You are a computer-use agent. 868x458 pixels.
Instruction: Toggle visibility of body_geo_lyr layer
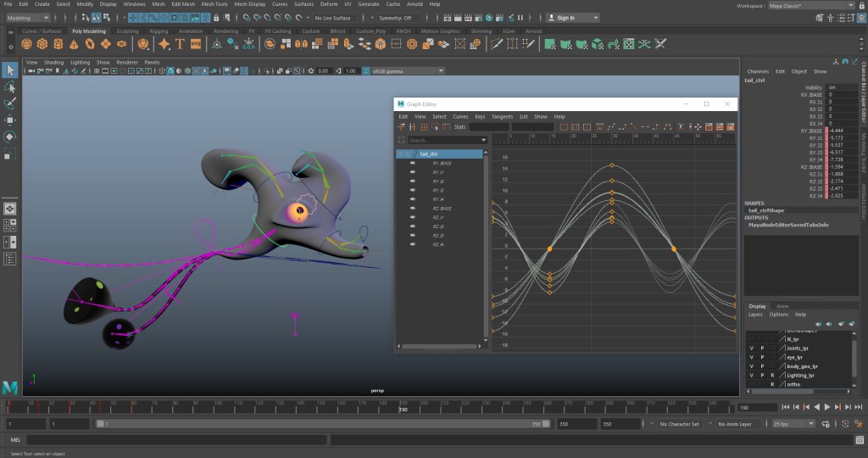coord(751,366)
